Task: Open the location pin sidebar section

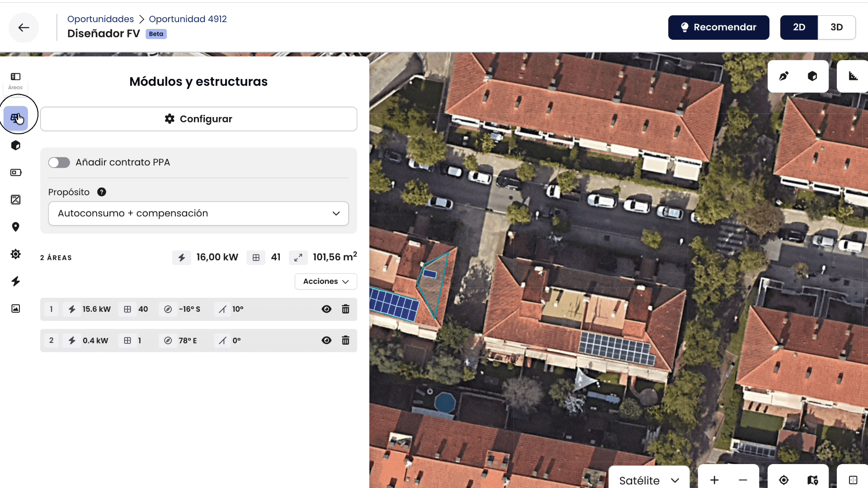Action: click(16, 227)
